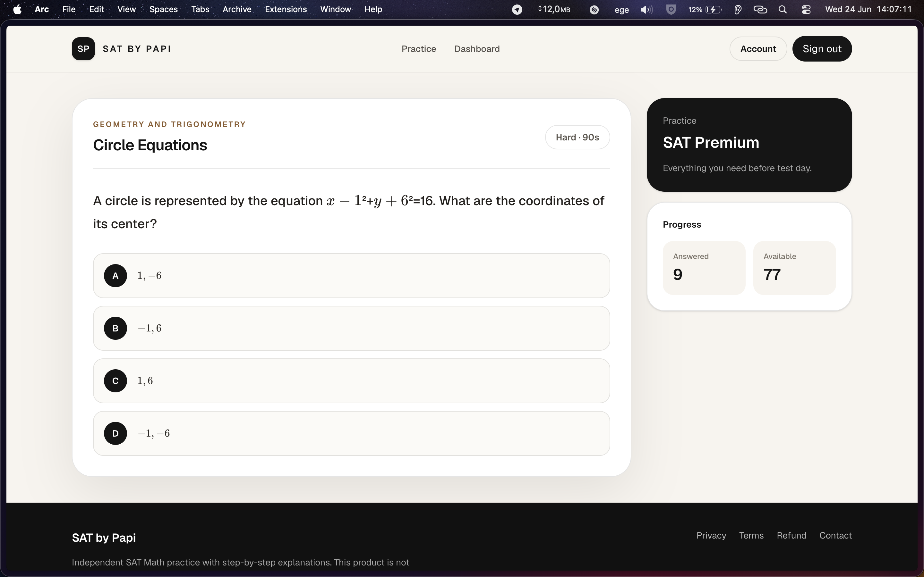Go to the Practice tab

pyautogui.click(x=418, y=49)
